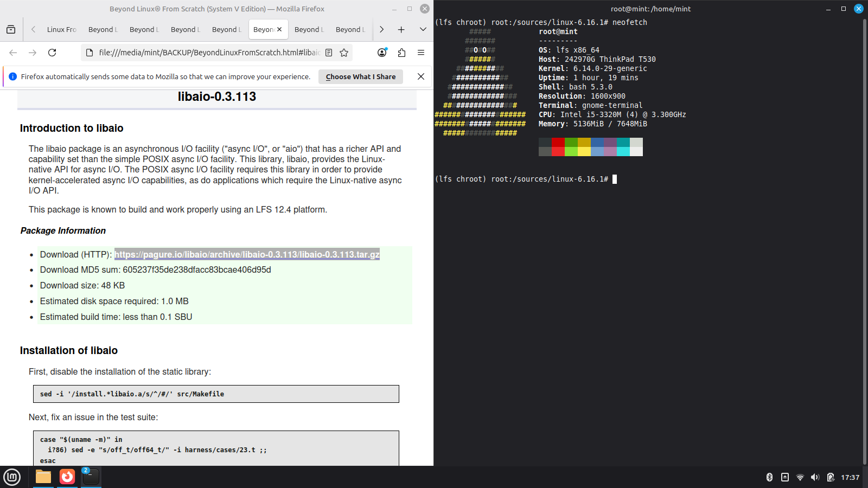
Task: Focus the address bar with the file URL
Action: (209, 53)
